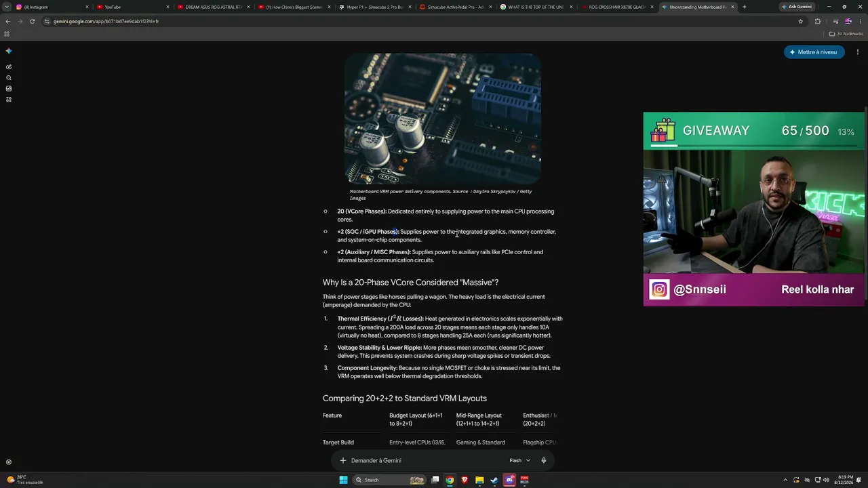Image resolution: width=868 pixels, height=488 pixels.
Task: Close the Understanding Motherboard tab
Action: point(733,7)
